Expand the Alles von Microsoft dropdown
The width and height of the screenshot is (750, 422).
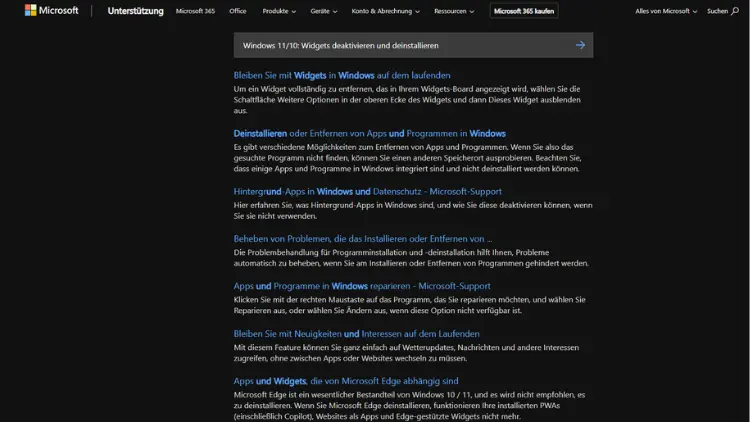click(666, 11)
